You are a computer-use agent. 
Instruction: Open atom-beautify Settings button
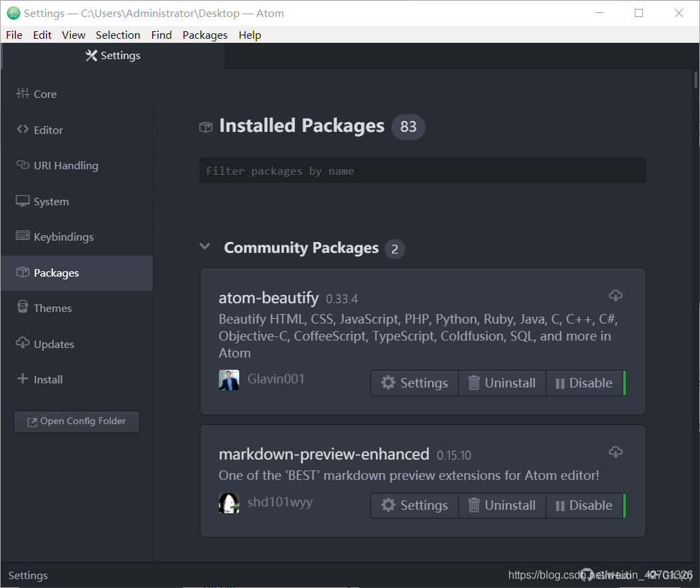click(x=415, y=383)
